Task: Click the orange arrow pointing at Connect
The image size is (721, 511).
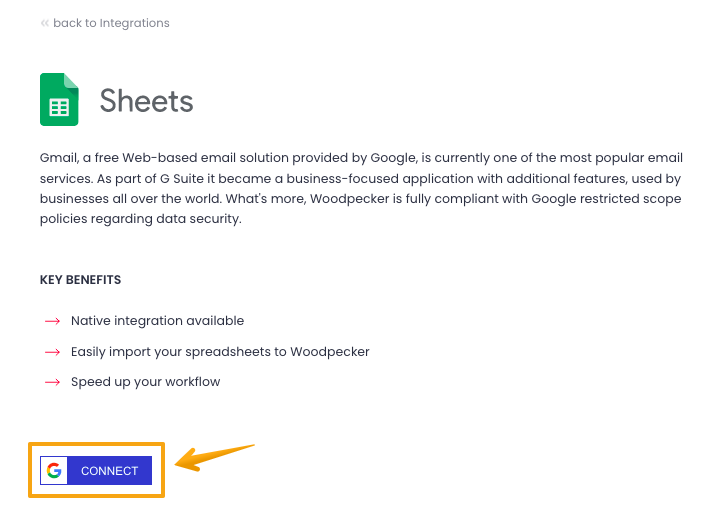Action: point(214,457)
